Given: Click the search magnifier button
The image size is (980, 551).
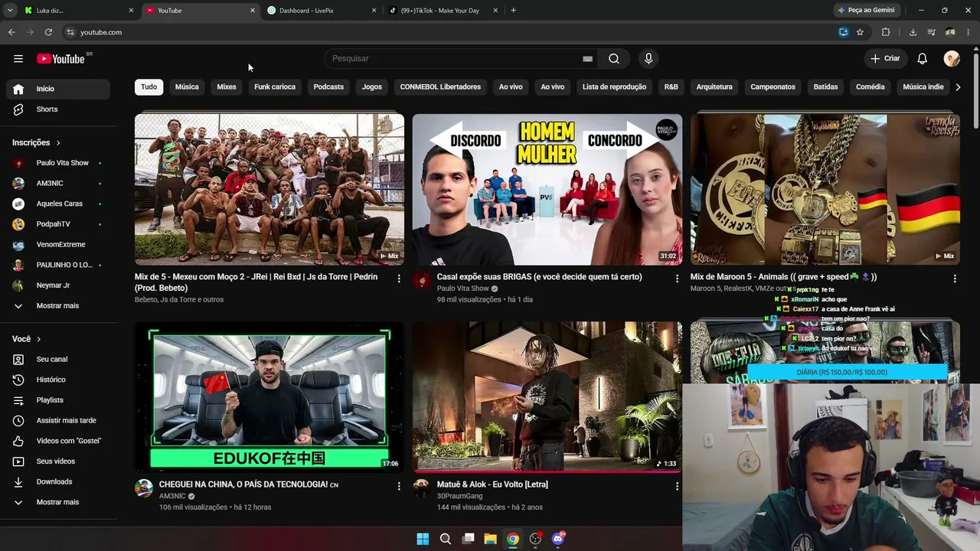Looking at the screenshot, I should tap(613, 59).
